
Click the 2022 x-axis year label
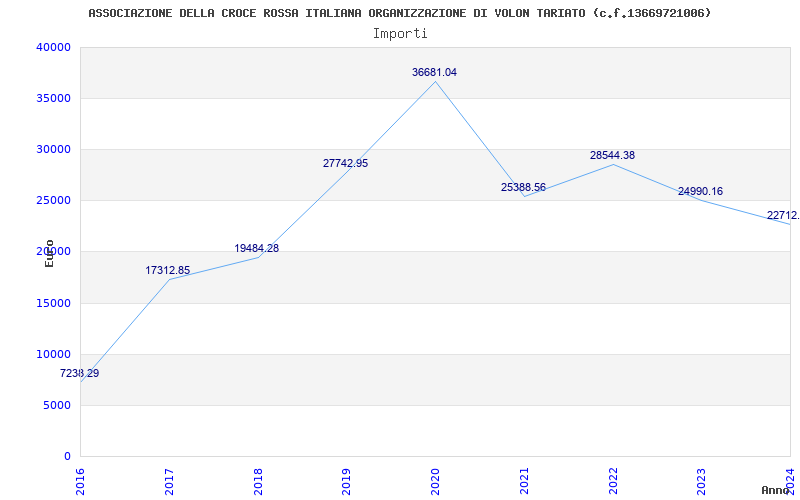(x=613, y=482)
